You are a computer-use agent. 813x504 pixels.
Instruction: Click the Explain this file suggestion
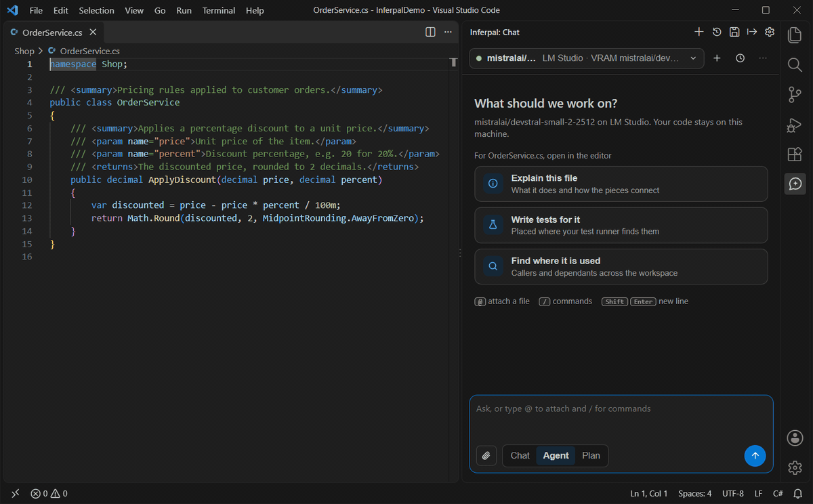coord(621,184)
